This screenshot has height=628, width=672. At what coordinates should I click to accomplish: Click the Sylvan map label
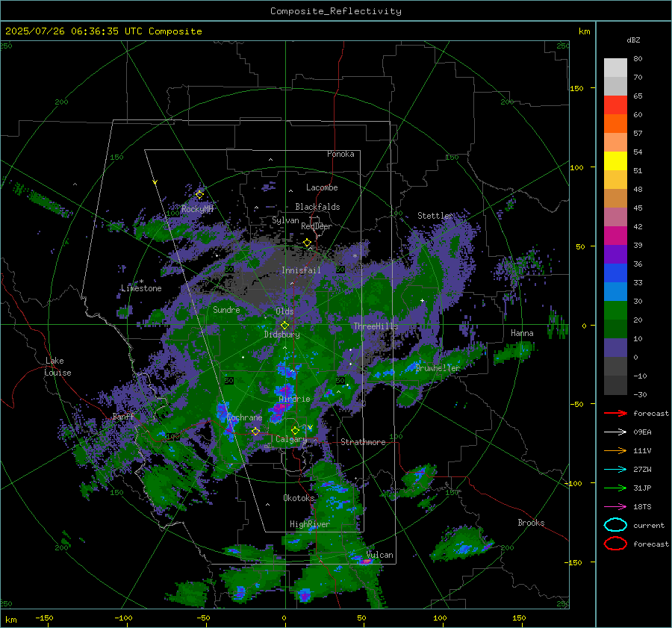[285, 220]
